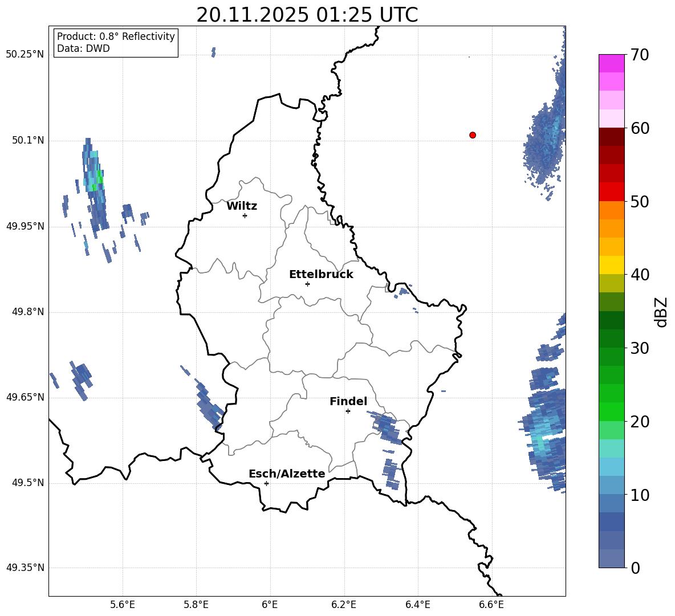This screenshot has height=616, width=675.
Task: Click the Esch/Alzette station cross marker
Action: [x=266, y=483]
